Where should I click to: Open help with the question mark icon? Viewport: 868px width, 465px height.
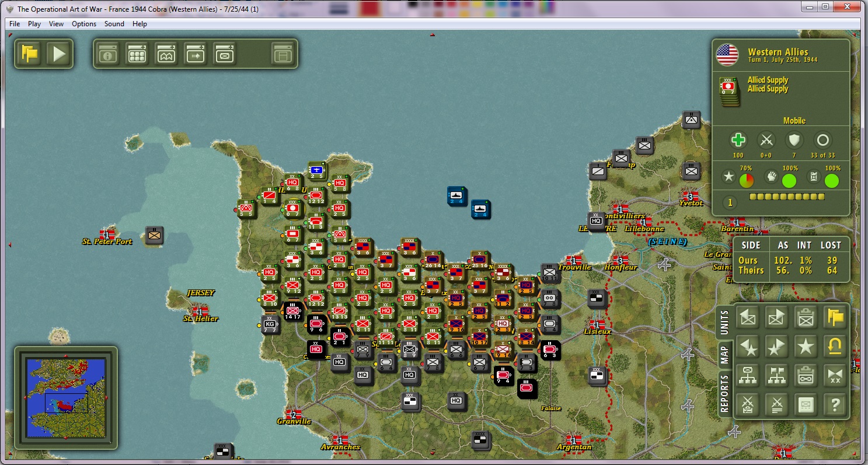(835, 404)
